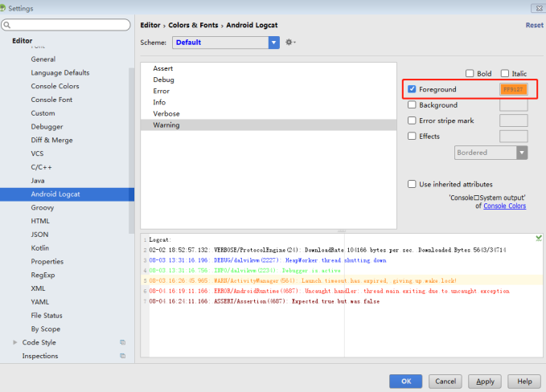This screenshot has height=392, width=546.
Task: Select Kotlin color settings
Action: [40, 248]
